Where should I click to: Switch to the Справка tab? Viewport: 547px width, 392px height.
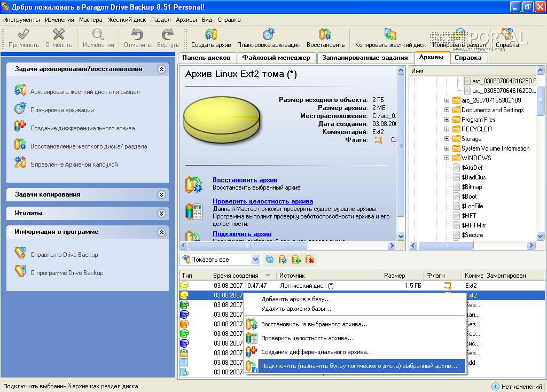click(468, 58)
